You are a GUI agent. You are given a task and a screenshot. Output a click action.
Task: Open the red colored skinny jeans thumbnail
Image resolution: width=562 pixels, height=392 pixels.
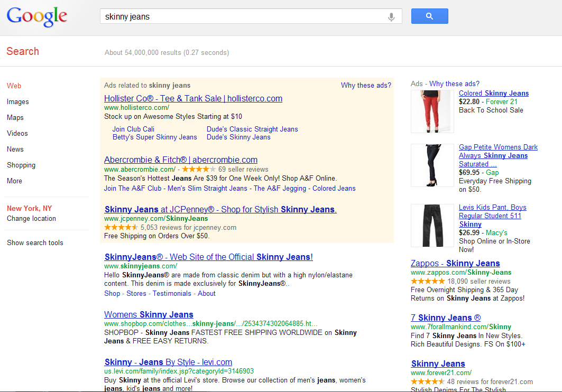(x=432, y=111)
